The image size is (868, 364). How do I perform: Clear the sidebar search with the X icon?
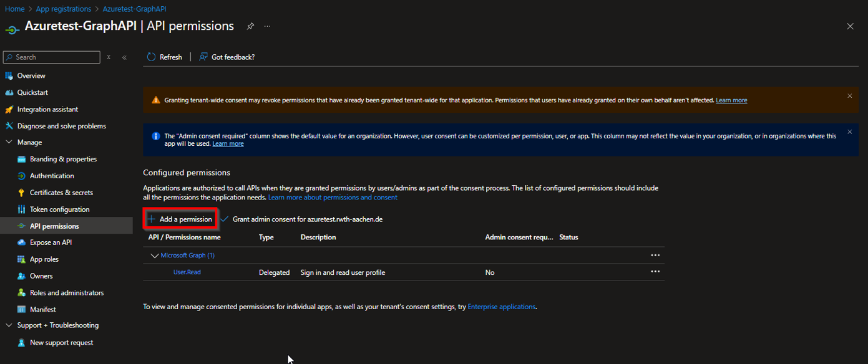(x=109, y=57)
